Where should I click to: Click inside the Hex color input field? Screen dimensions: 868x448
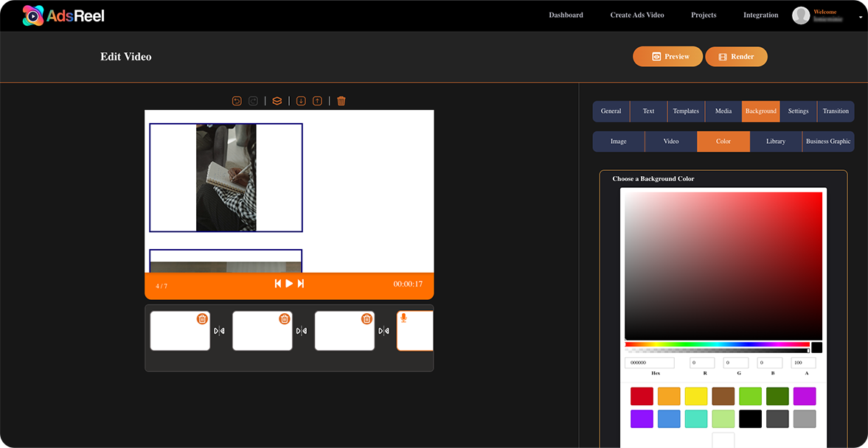[x=650, y=363]
